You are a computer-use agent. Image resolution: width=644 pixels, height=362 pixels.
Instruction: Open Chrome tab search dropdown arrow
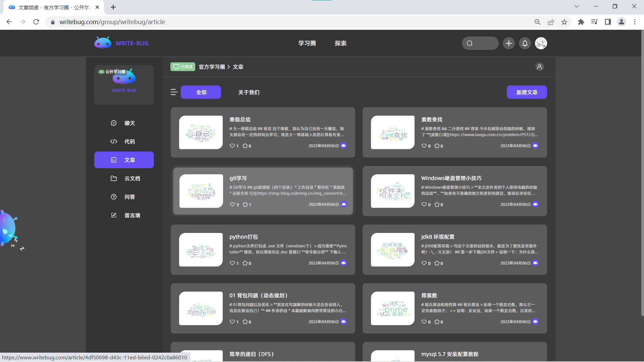577,6
